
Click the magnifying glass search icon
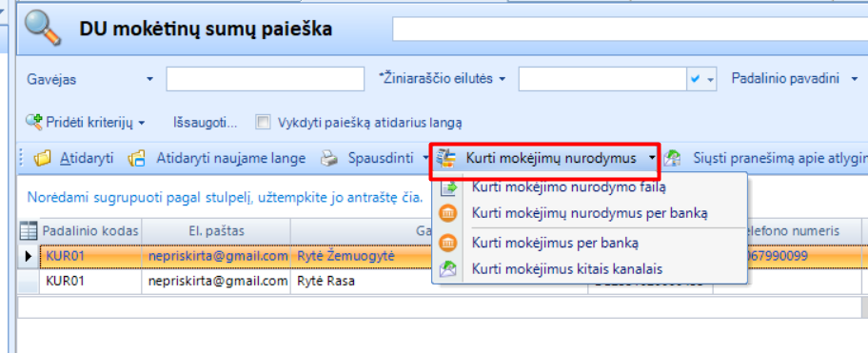click(42, 29)
